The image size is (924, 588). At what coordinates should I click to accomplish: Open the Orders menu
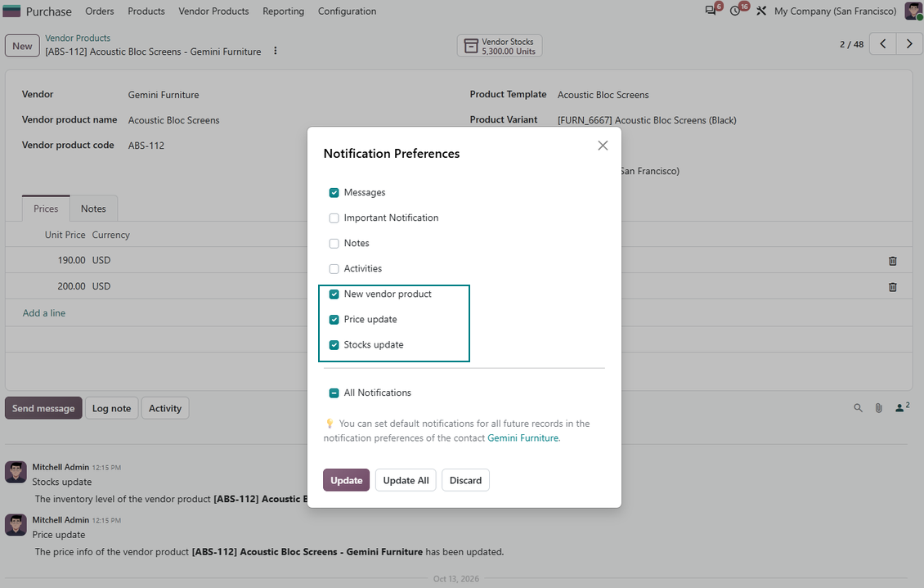[100, 11]
